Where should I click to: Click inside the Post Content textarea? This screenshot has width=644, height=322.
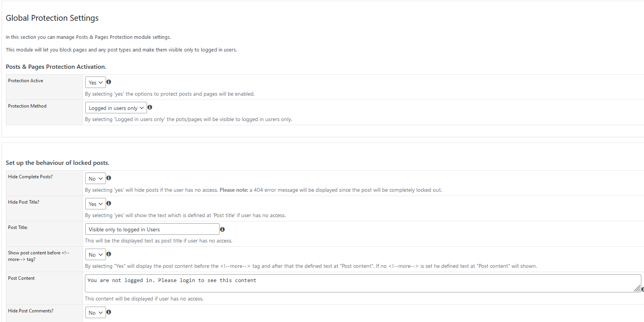(x=363, y=283)
